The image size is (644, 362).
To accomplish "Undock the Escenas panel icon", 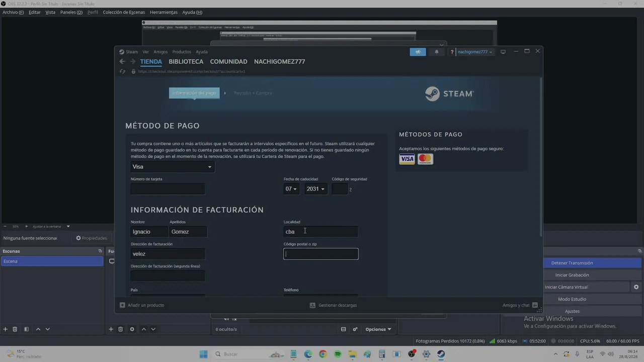I will [100, 251].
